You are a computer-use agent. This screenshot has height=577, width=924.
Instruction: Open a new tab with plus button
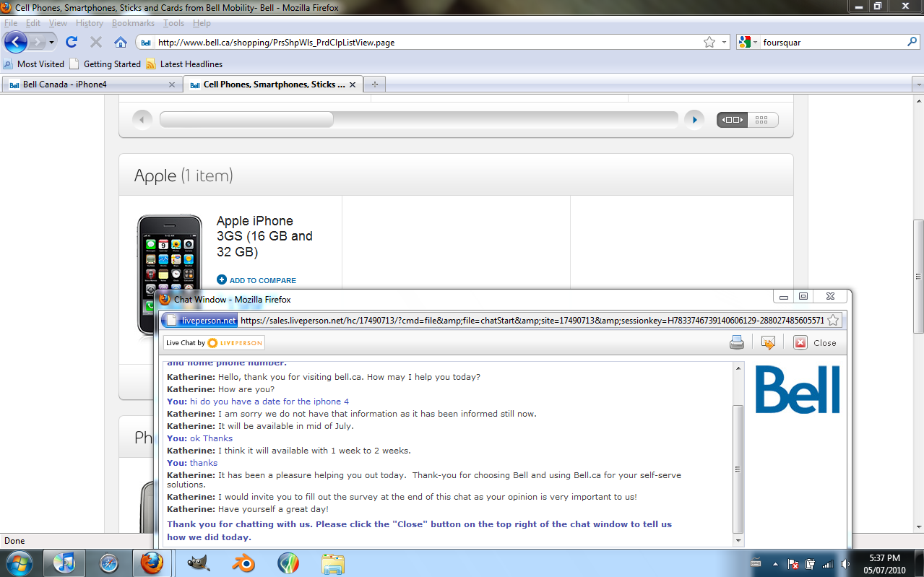(374, 84)
